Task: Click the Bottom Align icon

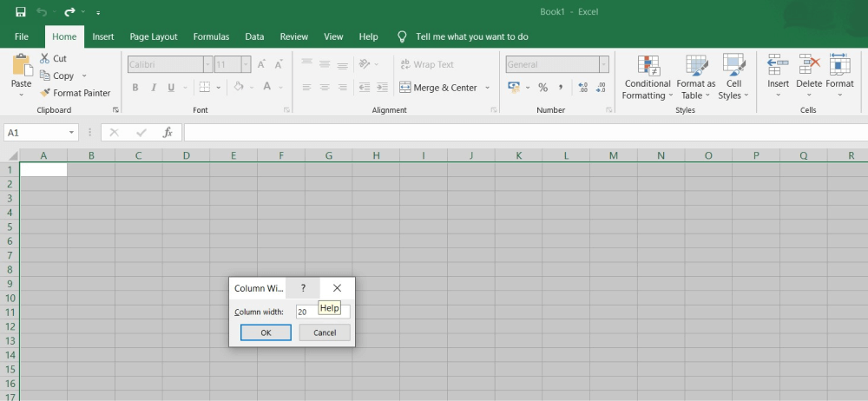Action: pyautogui.click(x=342, y=64)
